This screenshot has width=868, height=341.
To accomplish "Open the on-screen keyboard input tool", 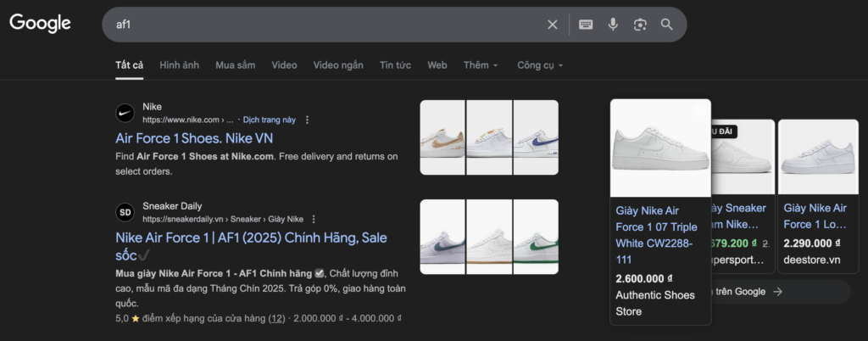I will pyautogui.click(x=586, y=25).
